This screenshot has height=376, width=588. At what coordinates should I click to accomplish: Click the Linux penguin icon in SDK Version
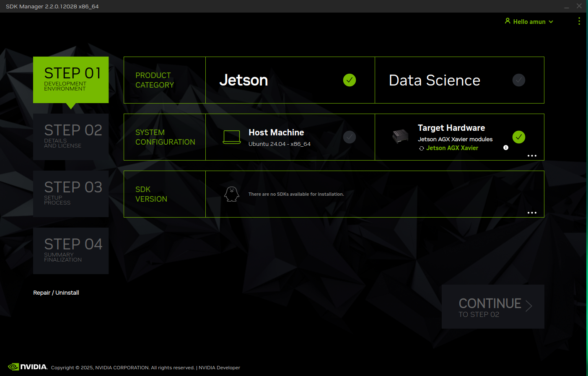232,194
